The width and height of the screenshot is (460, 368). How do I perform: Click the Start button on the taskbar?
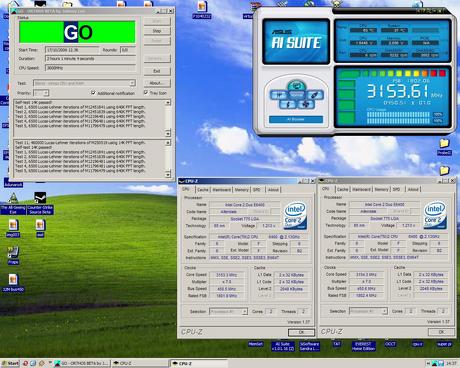11,363
